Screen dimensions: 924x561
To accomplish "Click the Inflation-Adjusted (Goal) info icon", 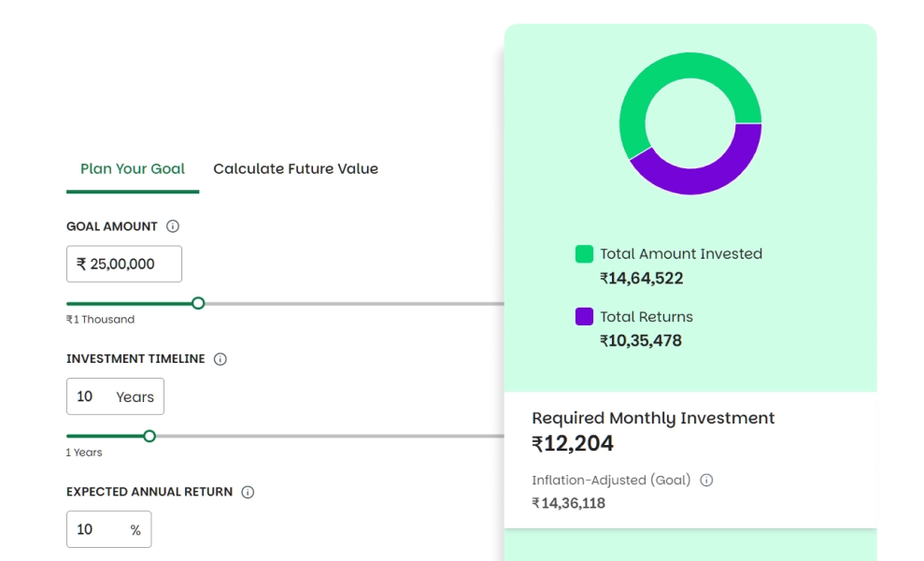I will tap(706, 481).
